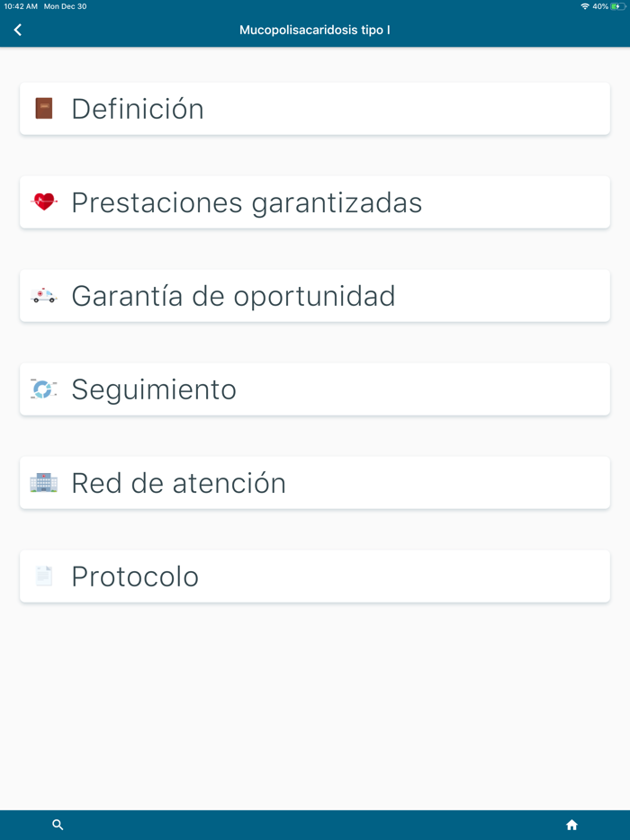Tap the Mon Dec 30 date
630x840 pixels.
65,6
